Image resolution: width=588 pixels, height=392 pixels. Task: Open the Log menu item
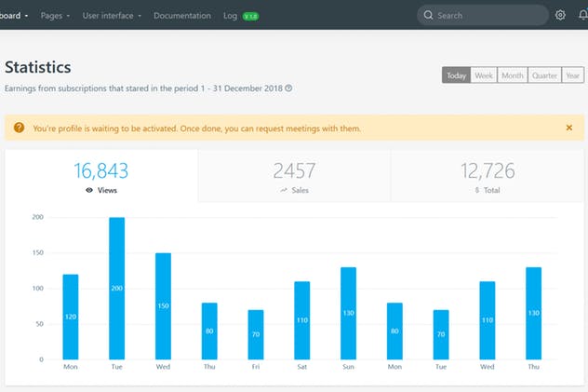(231, 16)
